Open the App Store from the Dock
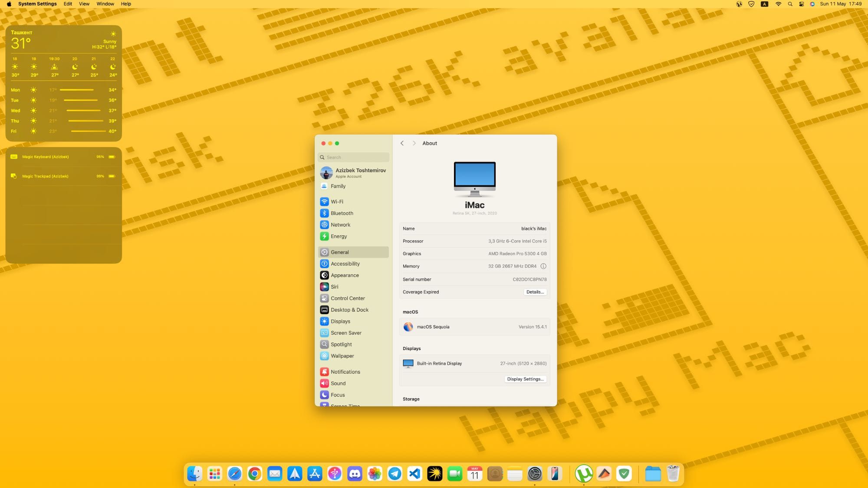The image size is (868, 488). click(x=315, y=474)
